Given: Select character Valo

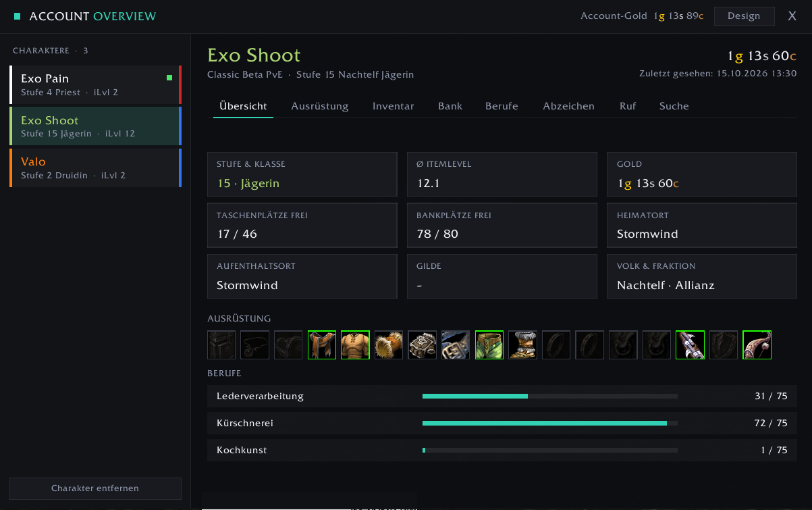Looking at the screenshot, I should pyautogui.click(x=95, y=168).
